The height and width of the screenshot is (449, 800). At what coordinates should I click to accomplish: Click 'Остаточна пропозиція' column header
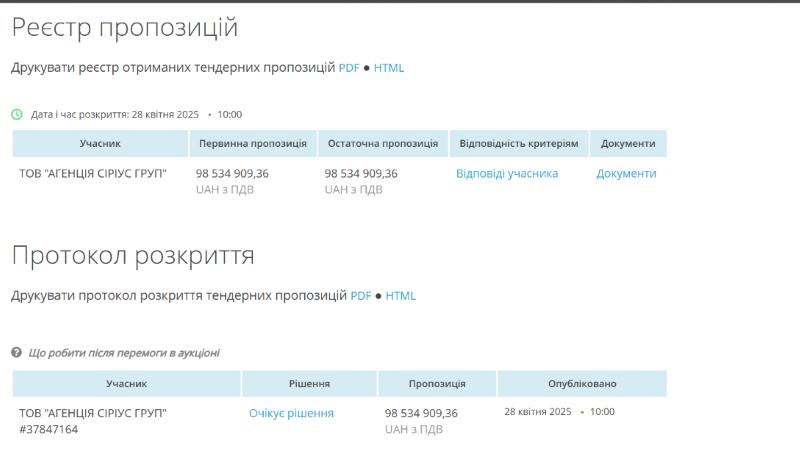(x=383, y=144)
